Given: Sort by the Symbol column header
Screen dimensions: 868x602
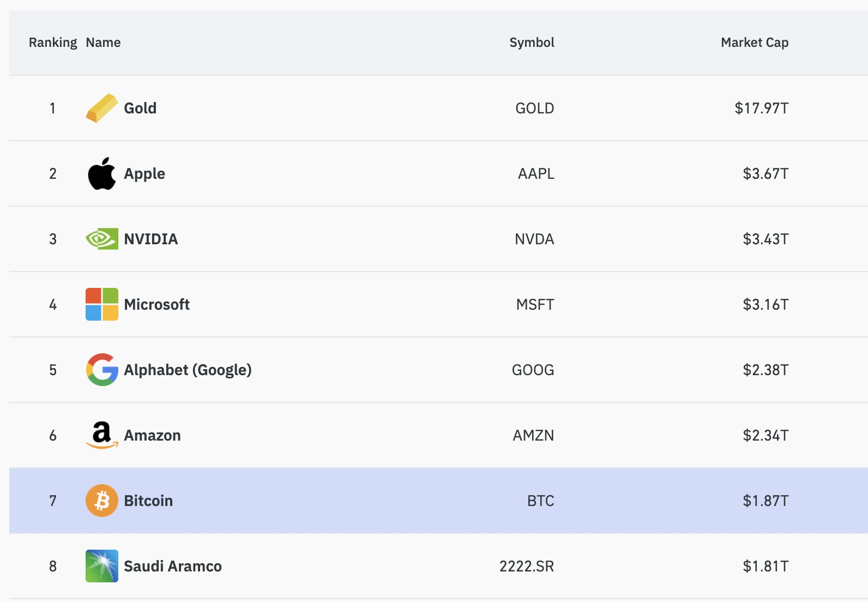Looking at the screenshot, I should pyautogui.click(x=532, y=43).
